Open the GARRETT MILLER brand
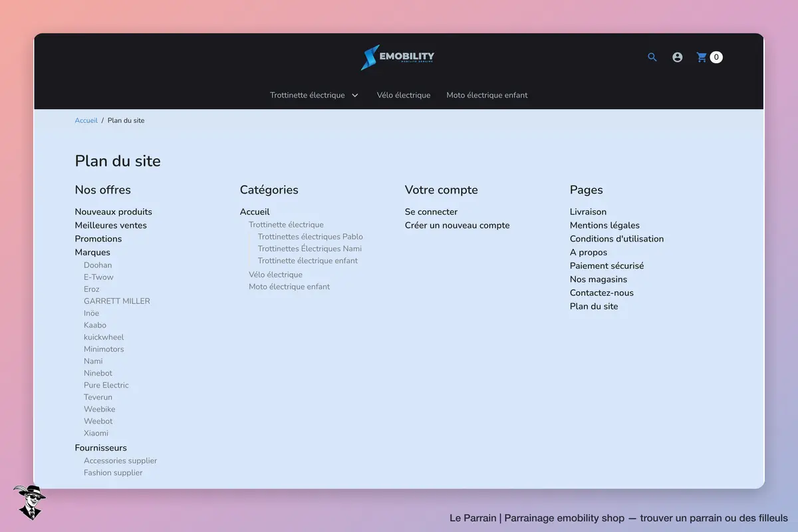 click(x=117, y=301)
